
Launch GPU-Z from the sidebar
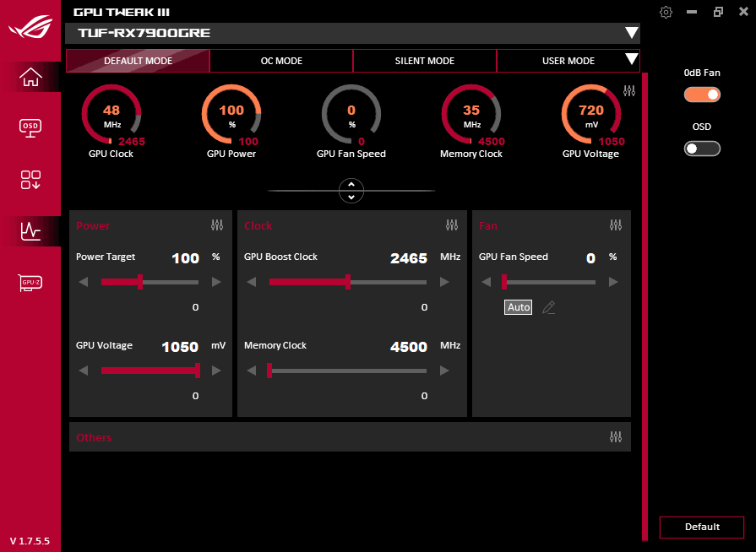tap(30, 282)
